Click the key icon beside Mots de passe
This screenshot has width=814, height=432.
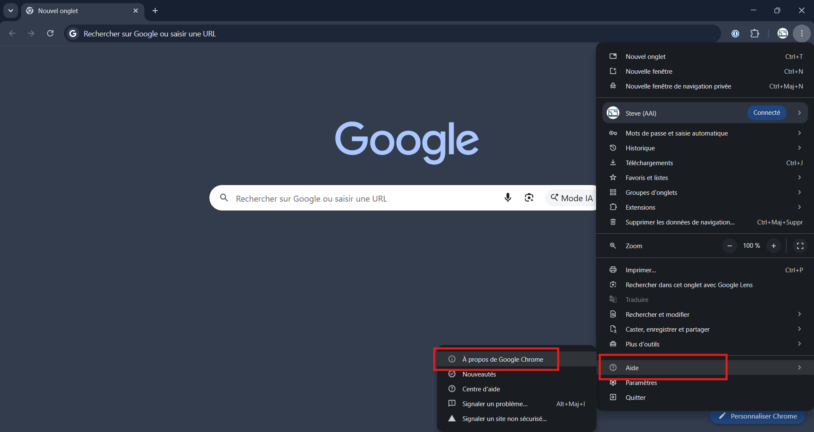(613, 133)
